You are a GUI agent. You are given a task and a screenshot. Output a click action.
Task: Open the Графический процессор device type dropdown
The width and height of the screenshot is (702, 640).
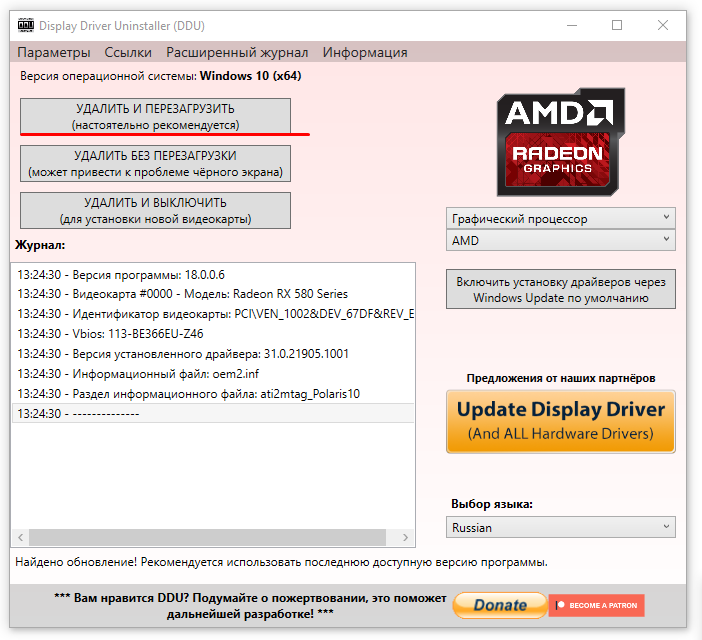click(561, 218)
